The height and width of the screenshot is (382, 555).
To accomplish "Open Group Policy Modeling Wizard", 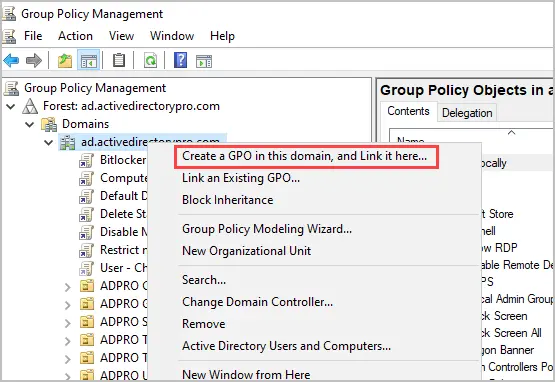I will [x=267, y=229].
